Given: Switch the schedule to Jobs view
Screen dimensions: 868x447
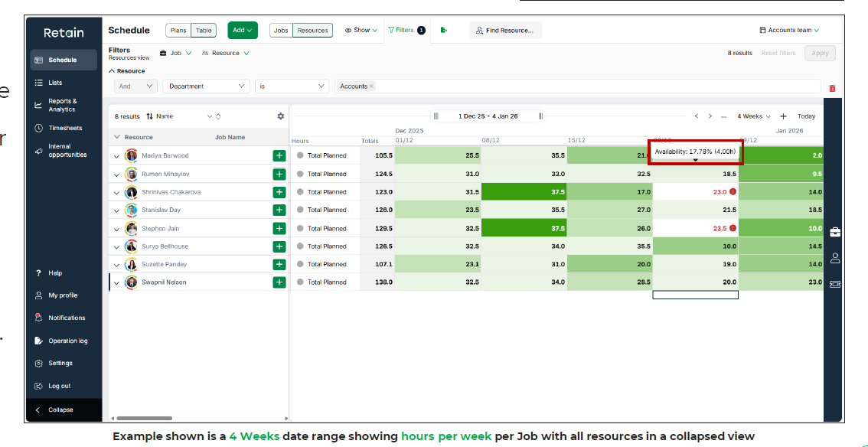Looking at the screenshot, I should coord(281,30).
